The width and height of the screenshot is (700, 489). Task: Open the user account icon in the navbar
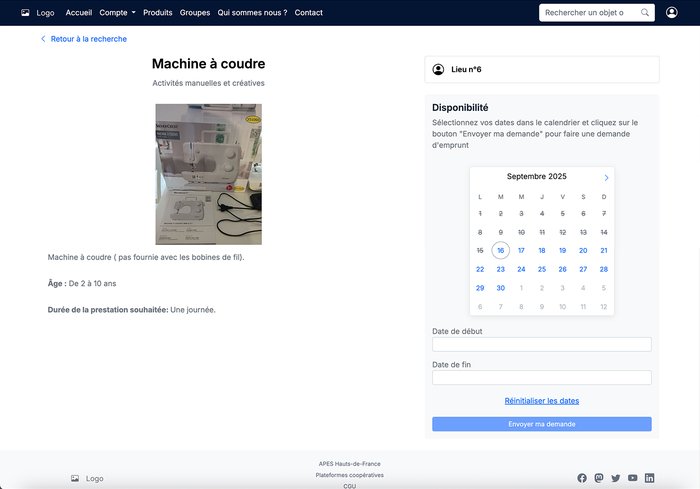[671, 13]
